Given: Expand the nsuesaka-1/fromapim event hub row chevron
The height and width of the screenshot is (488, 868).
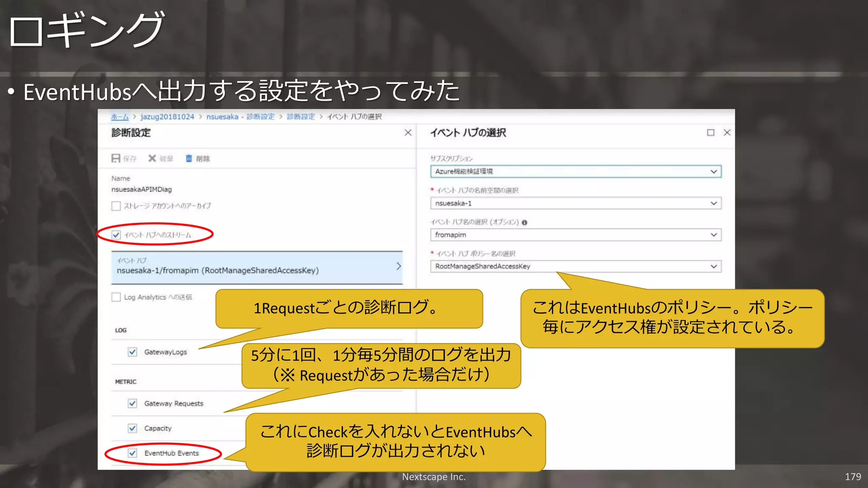Looking at the screenshot, I should coord(398,266).
